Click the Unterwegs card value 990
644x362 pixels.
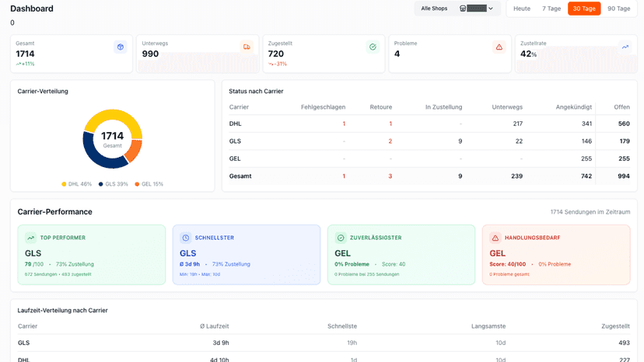(150, 54)
